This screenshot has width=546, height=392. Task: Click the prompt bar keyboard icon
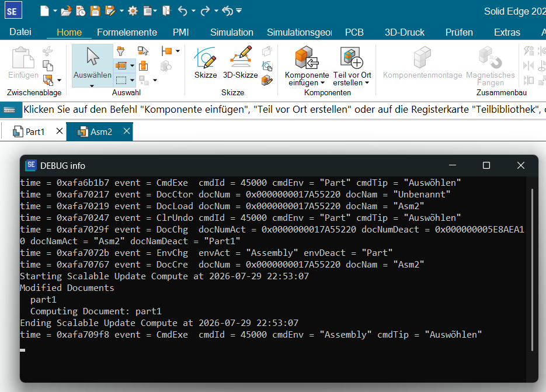(9, 110)
